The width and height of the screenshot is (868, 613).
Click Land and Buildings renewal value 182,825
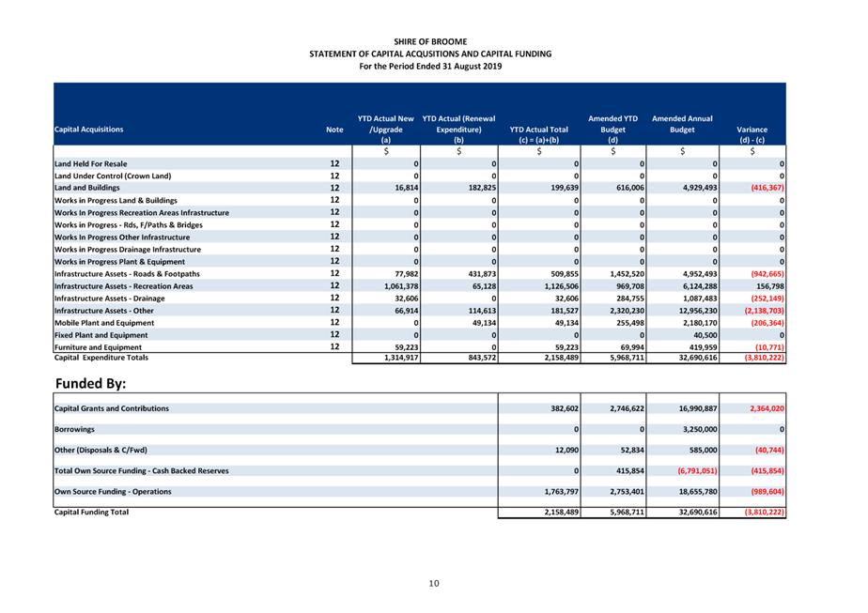coord(482,188)
